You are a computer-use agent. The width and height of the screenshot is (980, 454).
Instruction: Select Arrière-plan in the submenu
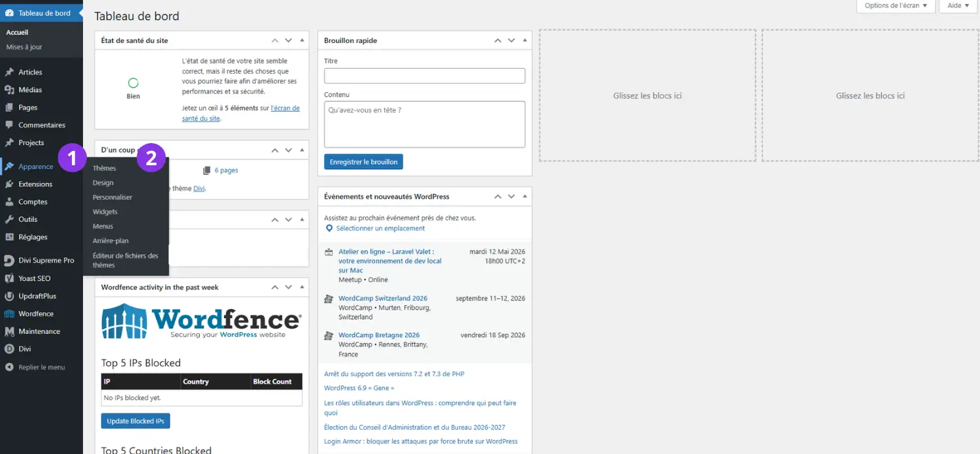(110, 241)
